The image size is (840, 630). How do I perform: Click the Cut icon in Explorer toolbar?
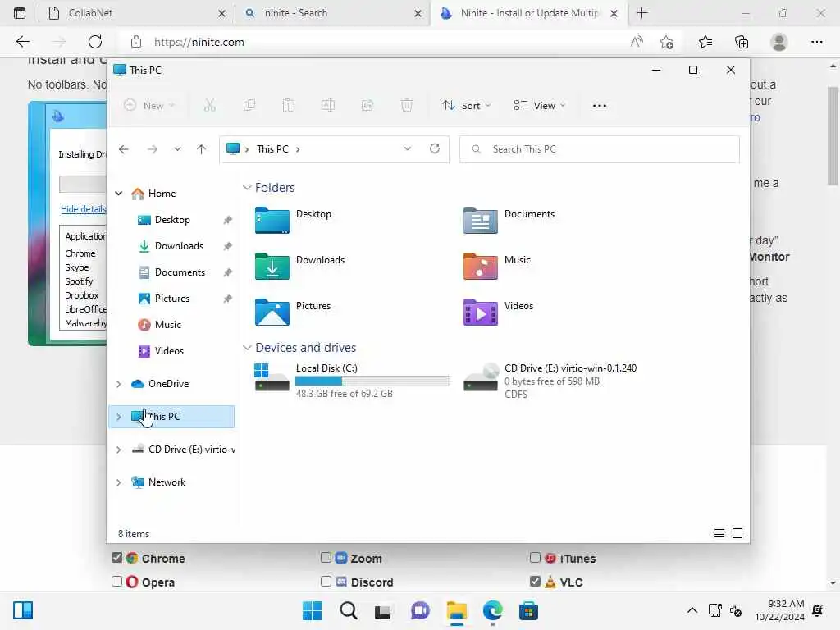tap(209, 106)
